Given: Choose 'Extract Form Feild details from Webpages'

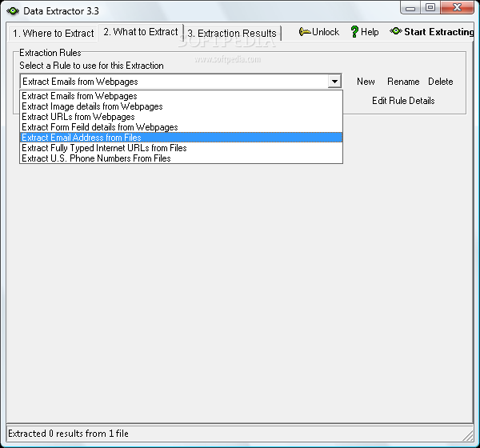Looking at the screenshot, I should (x=182, y=127).
